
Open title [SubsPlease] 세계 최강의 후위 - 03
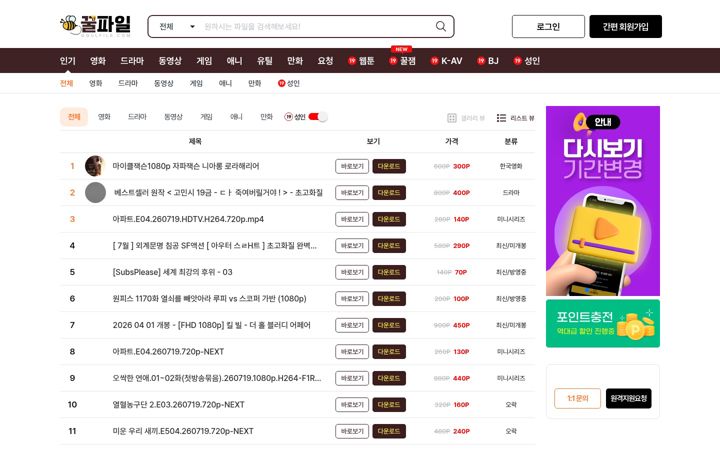coord(173,272)
